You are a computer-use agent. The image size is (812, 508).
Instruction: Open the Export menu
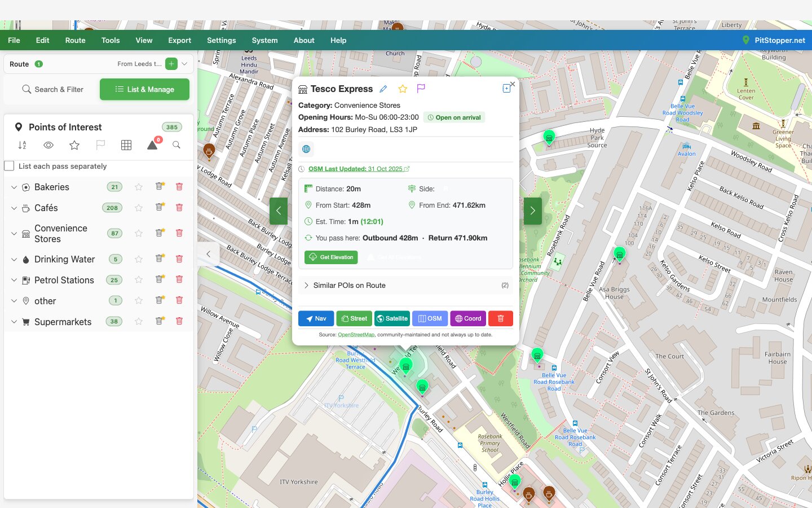179,40
